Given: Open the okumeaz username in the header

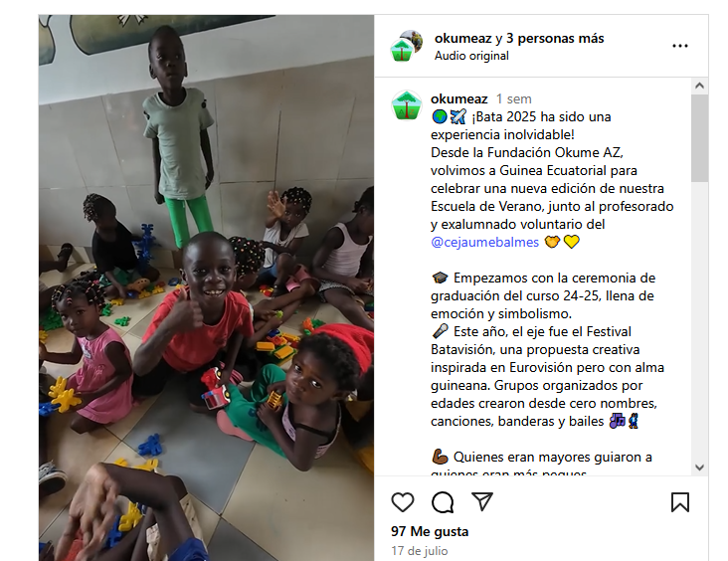Looking at the screenshot, I should coord(462,38).
